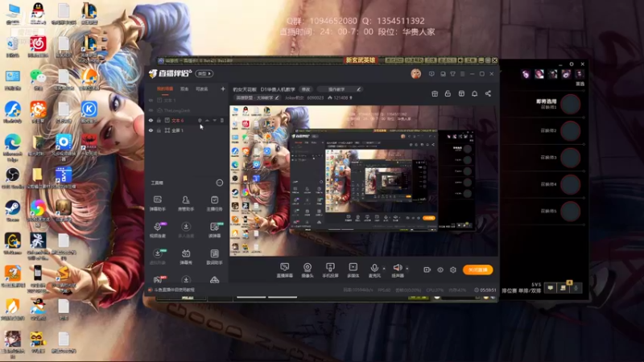Open the 弹幕秀 tool in the toolbox
Viewport: 644px width, 362px height.
point(186,257)
